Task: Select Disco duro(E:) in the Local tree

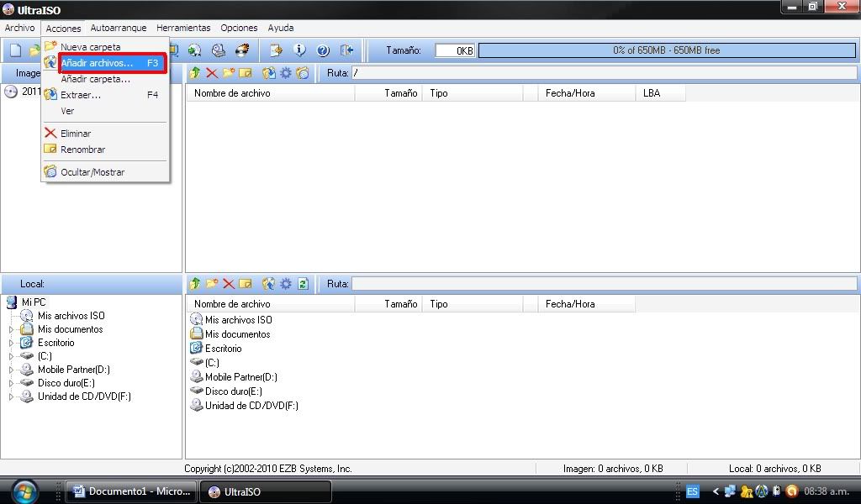Action: pos(66,383)
